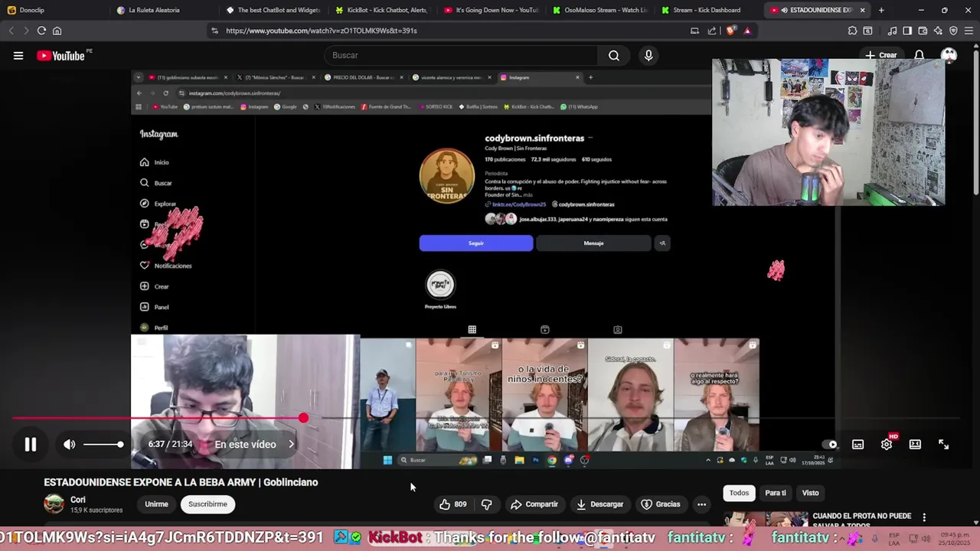Viewport: 980px width, 551px height.
Task: Open the Brave VPN shield icon
Action: (953, 31)
